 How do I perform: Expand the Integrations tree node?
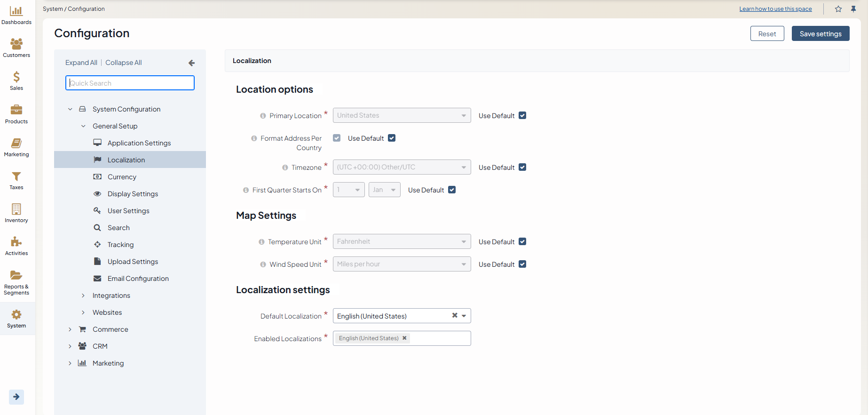[83, 295]
